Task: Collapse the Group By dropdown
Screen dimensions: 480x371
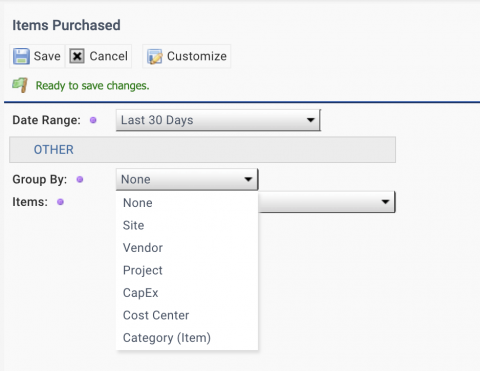Action: point(187,179)
